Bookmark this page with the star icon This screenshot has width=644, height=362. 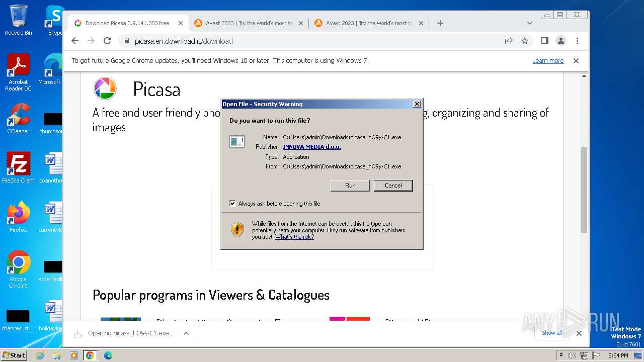pyautogui.click(x=525, y=41)
